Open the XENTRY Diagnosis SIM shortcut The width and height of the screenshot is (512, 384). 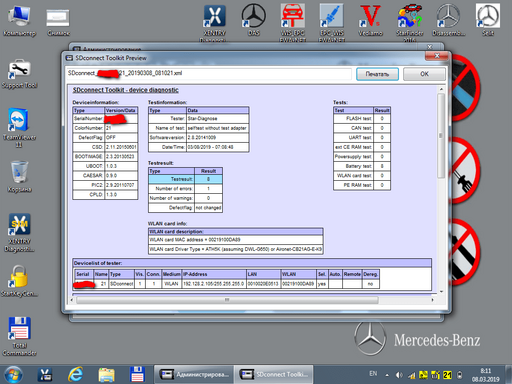coord(19,233)
